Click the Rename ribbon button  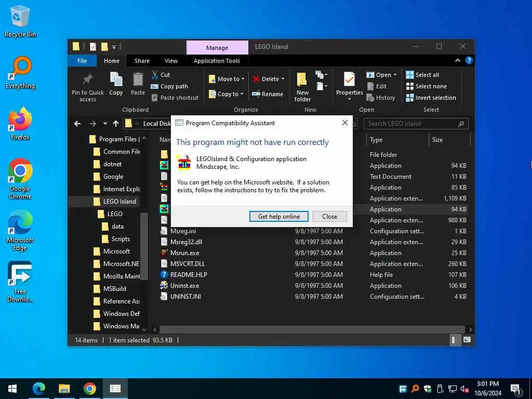pyautogui.click(x=268, y=94)
